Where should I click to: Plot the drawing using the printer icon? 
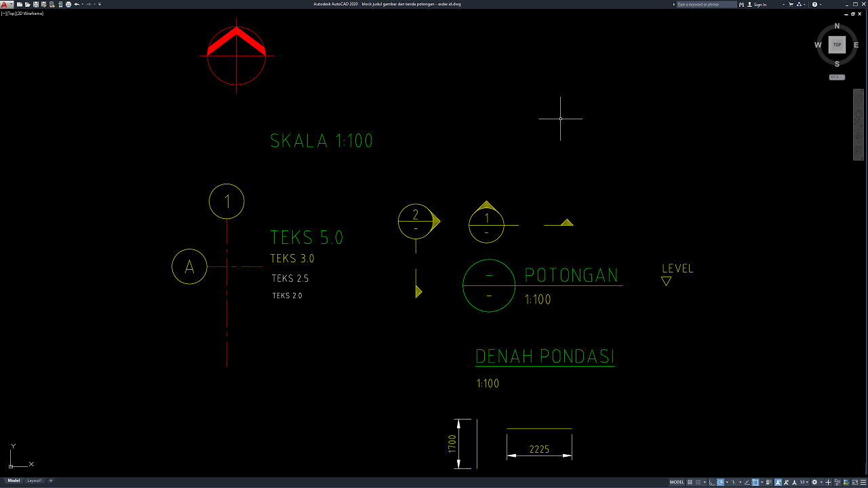tap(68, 4)
